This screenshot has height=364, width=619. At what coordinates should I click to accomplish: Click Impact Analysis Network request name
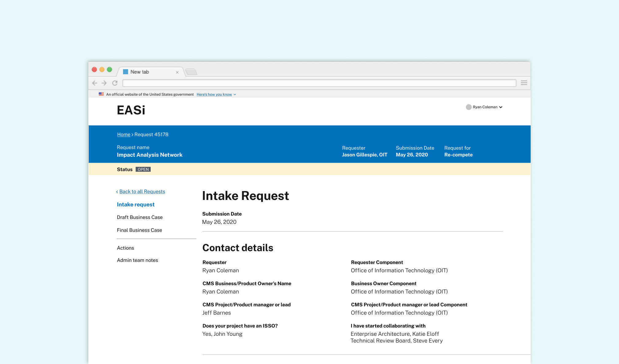point(149,155)
